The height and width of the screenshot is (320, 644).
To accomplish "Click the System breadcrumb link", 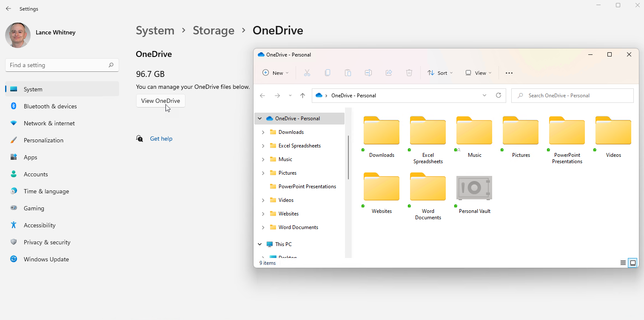I will pyautogui.click(x=155, y=31).
